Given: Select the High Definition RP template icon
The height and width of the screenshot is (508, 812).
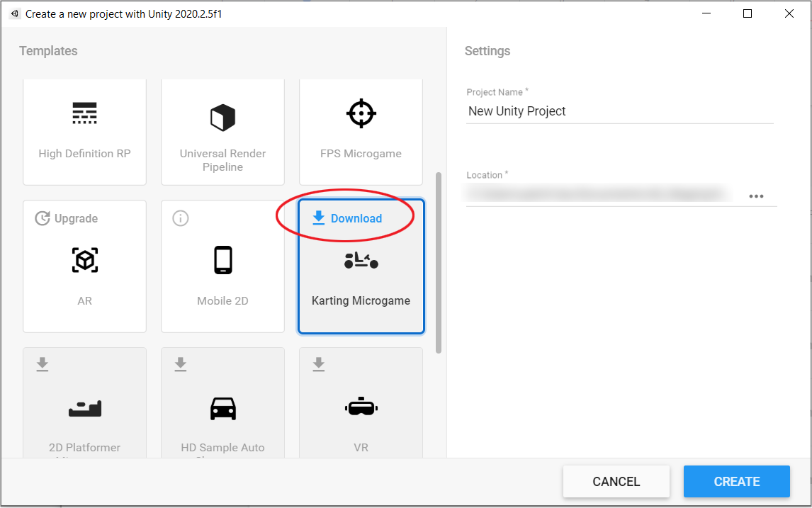Looking at the screenshot, I should [x=84, y=113].
